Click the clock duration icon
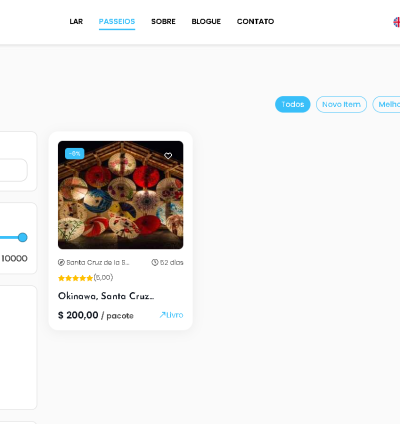Image resolution: width=400 pixels, height=424 pixels. (155, 262)
